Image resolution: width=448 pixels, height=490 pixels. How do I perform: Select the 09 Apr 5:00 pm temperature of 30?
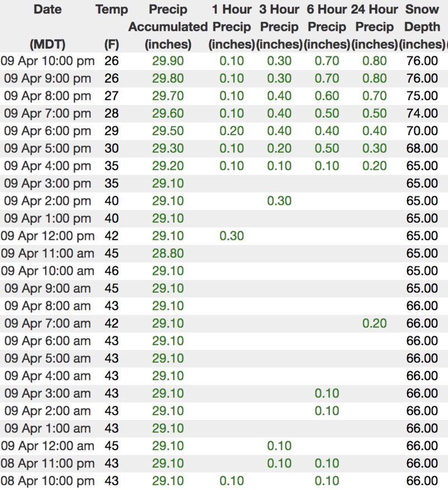111,148
